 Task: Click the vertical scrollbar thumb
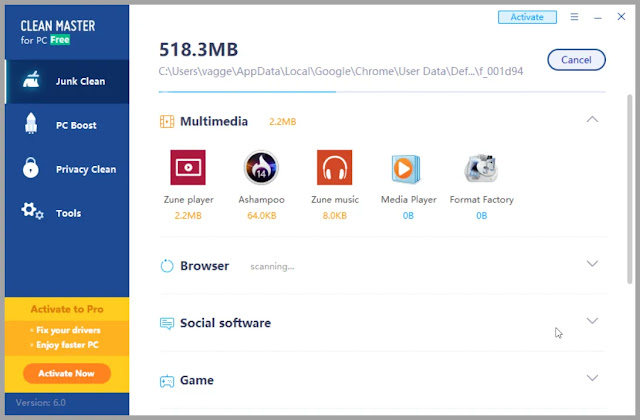pos(630,189)
